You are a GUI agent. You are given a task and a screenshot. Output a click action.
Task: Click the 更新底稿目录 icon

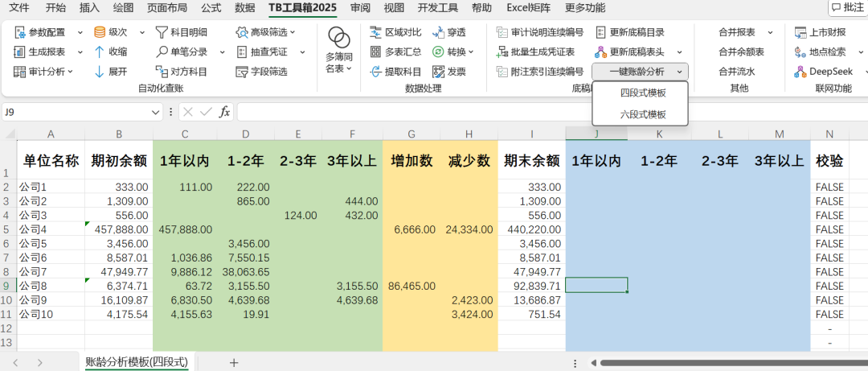(x=601, y=33)
